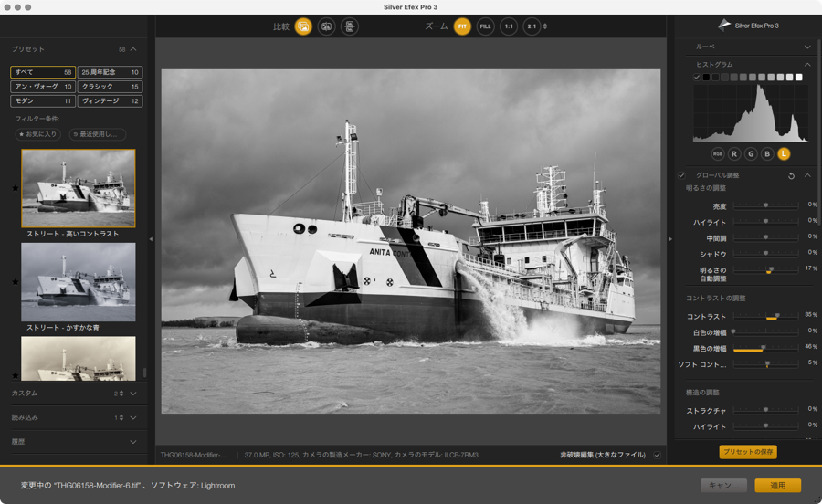Image resolution: width=822 pixels, height=504 pixels.
Task: Open zoom level stepper arrows beside 2:1
Action: pos(545,26)
